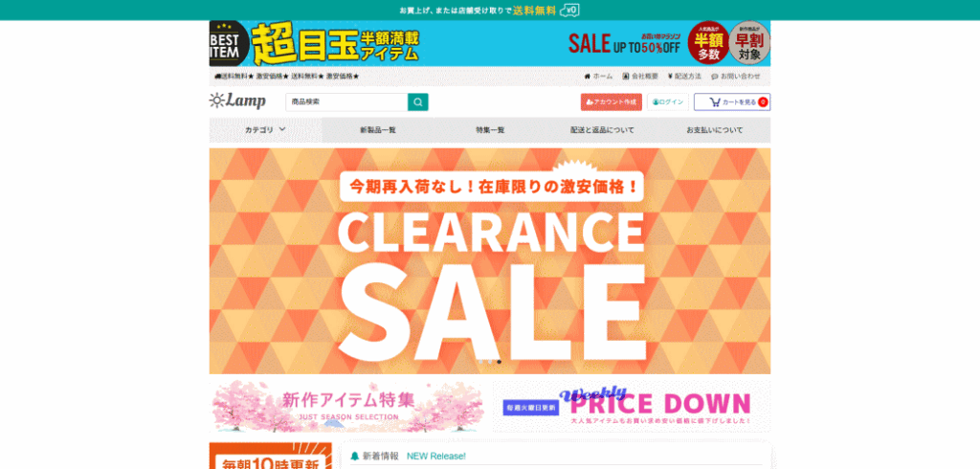Open 新製品一覧 menu item
The image size is (980, 469).
377,130
